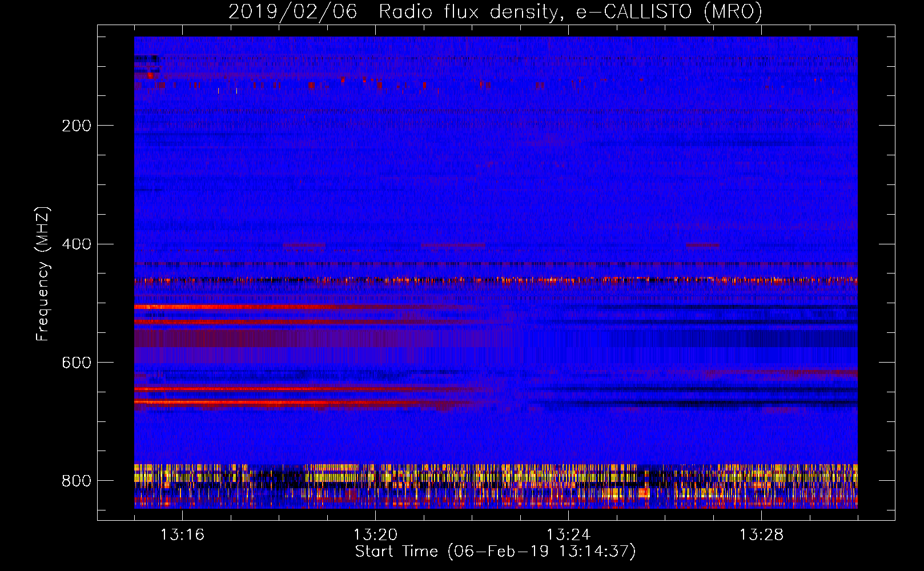This screenshot has width=924, height=571.
Task: Click the 'Start Time (06-Feb-19 13:14:37)' x-axis label
Action: tap(495, 552)
